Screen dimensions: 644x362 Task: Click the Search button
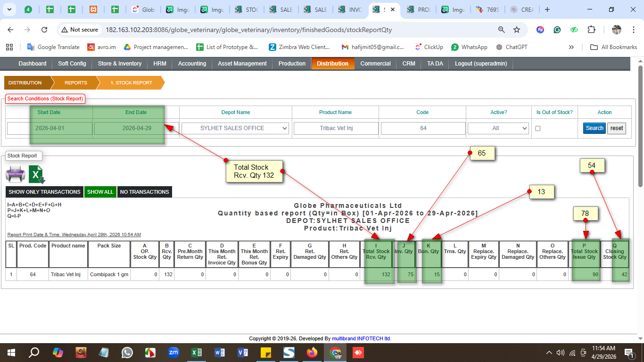(x=594, y=128)
